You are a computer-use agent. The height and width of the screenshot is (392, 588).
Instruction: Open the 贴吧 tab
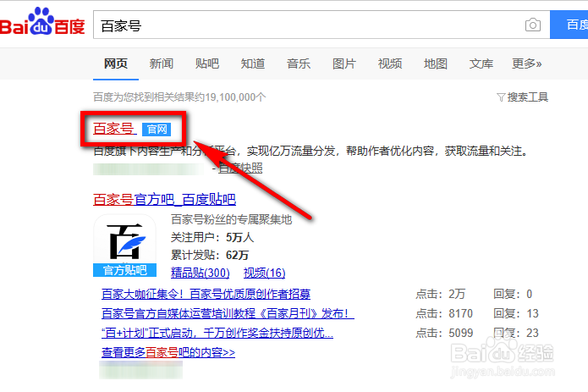(x=207, y=63)
